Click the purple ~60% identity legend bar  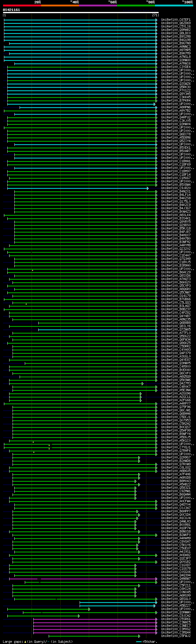(98, 6)
